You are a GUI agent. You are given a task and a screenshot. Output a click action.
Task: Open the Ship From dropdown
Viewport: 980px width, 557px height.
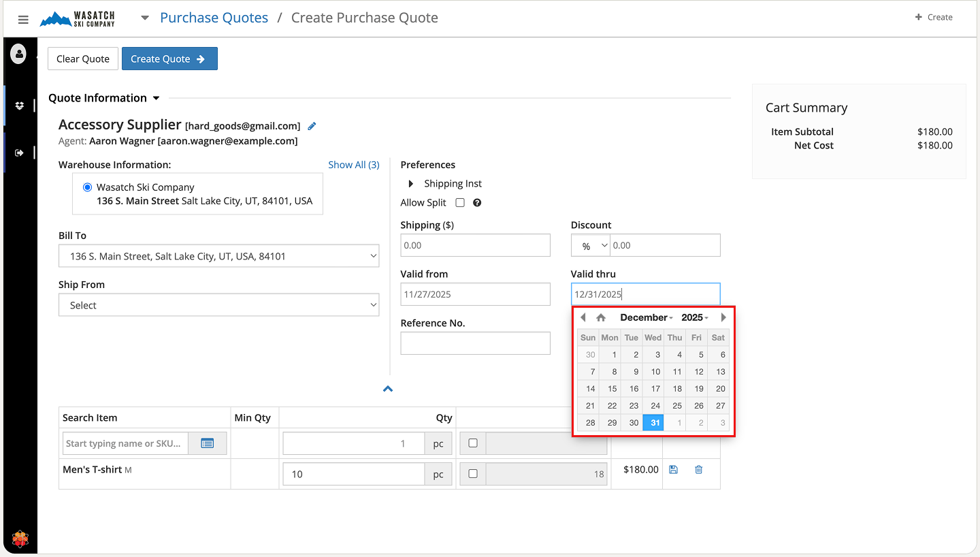(x=218, y=306)
